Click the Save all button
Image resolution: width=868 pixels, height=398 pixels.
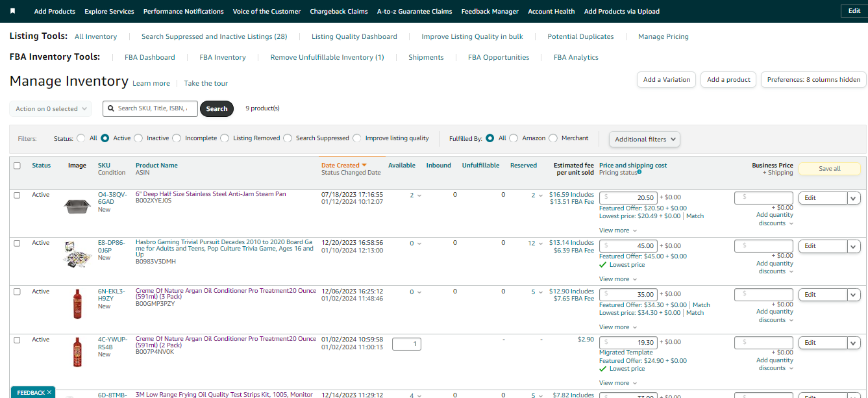(x=830, y=169)
